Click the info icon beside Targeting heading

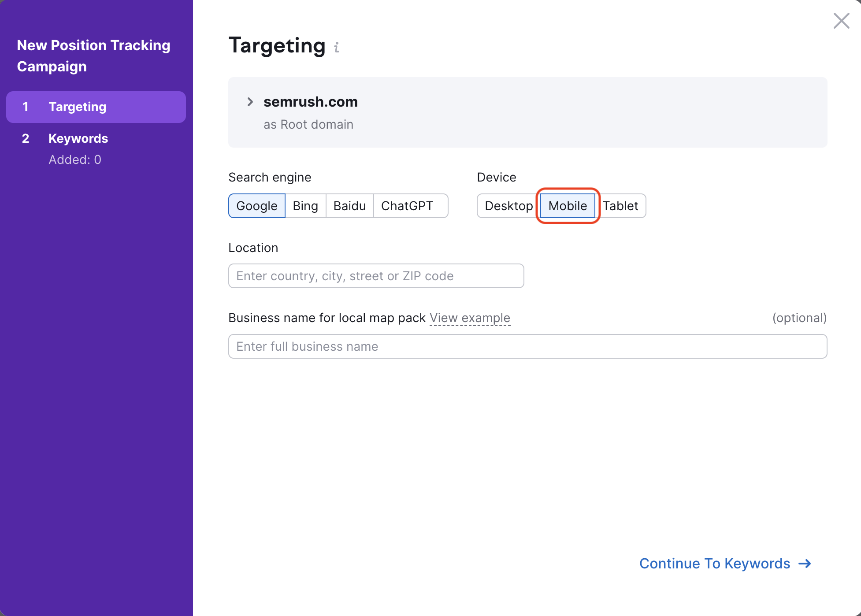point(337,48)
